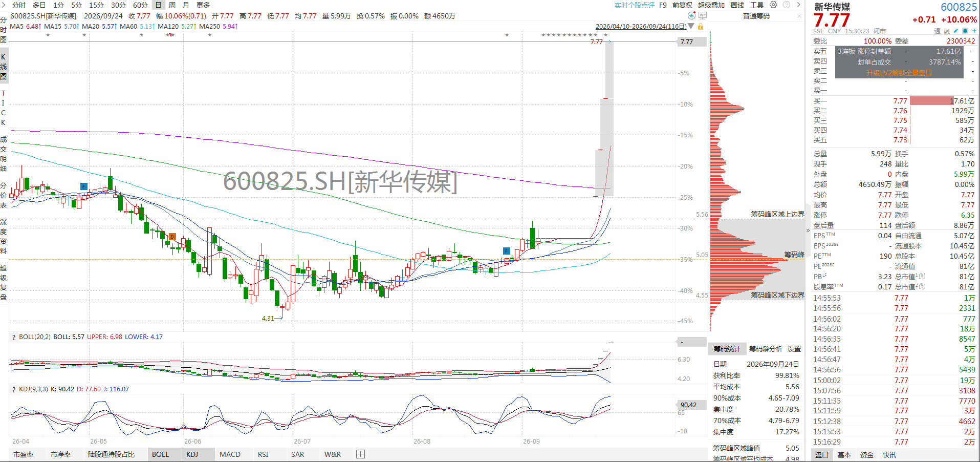Click the WP monitor icon

pyautogui.click(x=703, y=15)
